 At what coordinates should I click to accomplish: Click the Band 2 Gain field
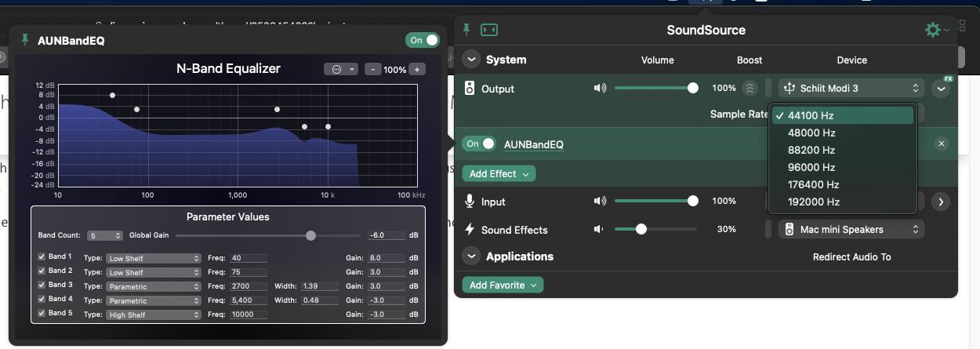[x=387, y=272]
